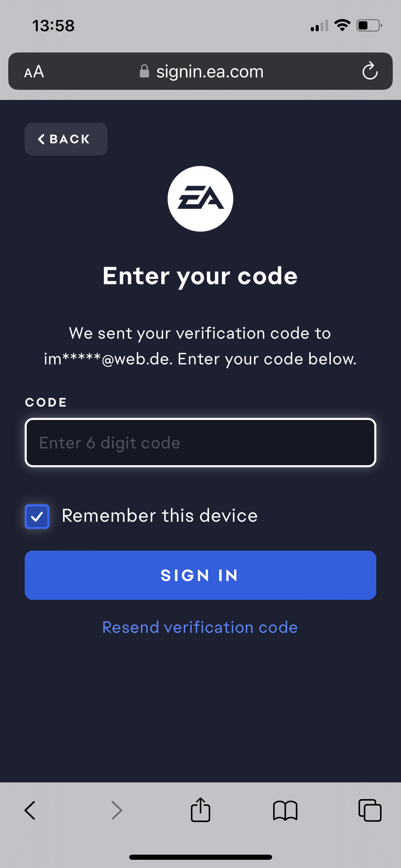Tap the 13:58 clock in the status bar

53,26
